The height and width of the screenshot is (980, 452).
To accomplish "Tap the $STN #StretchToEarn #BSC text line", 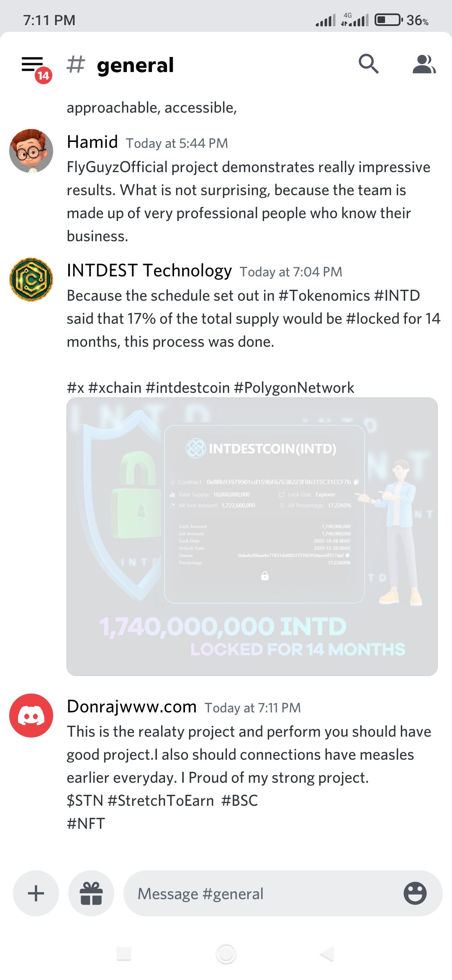I will pyautogui.click(x=162, y=800).
